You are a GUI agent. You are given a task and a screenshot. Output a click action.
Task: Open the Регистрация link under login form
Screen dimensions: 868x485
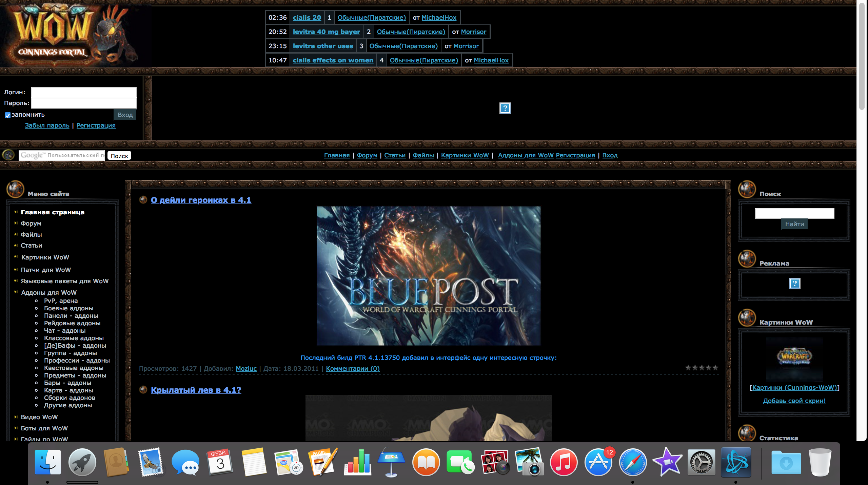96,125
